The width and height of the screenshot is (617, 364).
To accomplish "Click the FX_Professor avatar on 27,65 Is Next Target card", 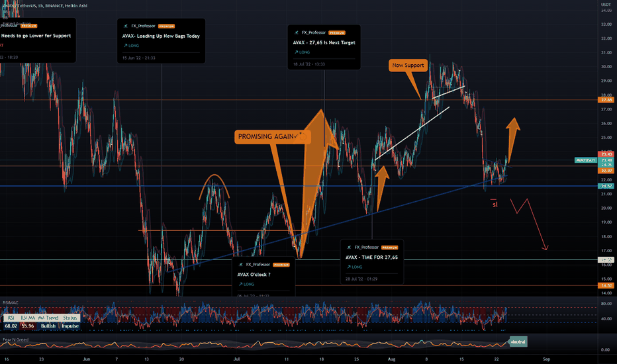I will (297, 32).
